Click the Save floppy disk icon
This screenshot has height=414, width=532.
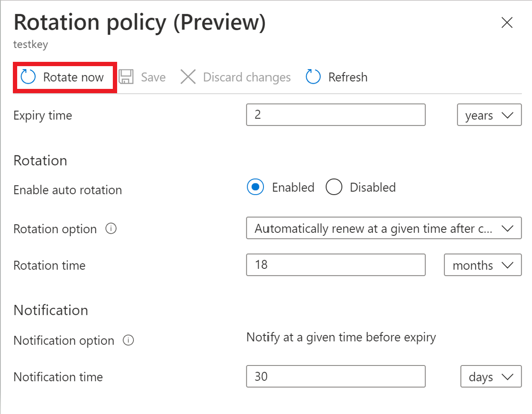click(x=126, y=77)
